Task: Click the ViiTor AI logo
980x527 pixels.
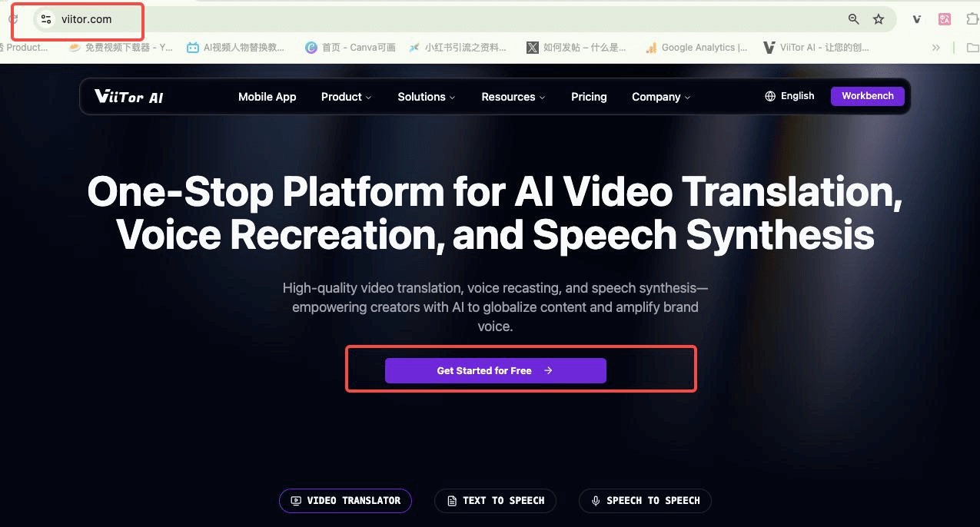Action: tap(128, 97)
